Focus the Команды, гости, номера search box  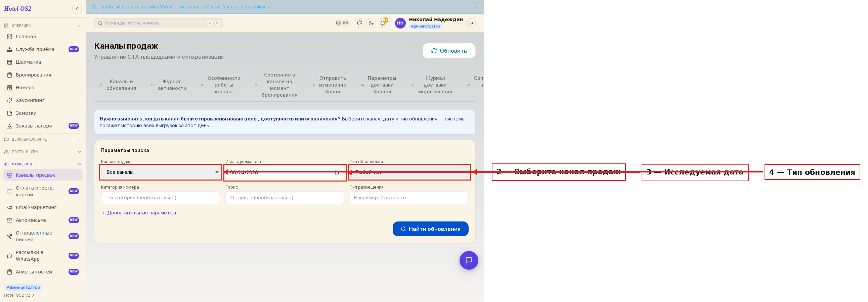coord(158,23)
